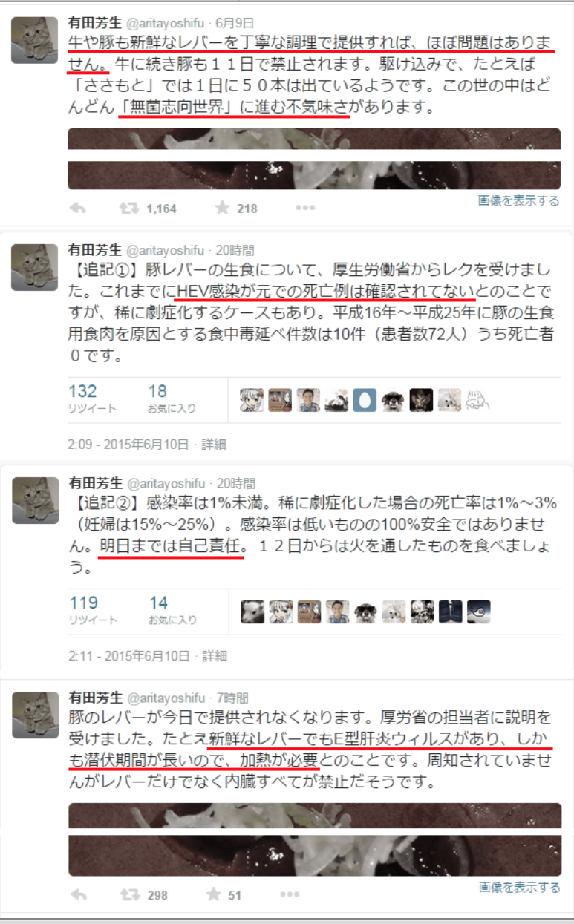Open the image preview in the top tweet
The width and height of the screenshot is (574, 924).
pyautogui.click(x=313, y=159)
